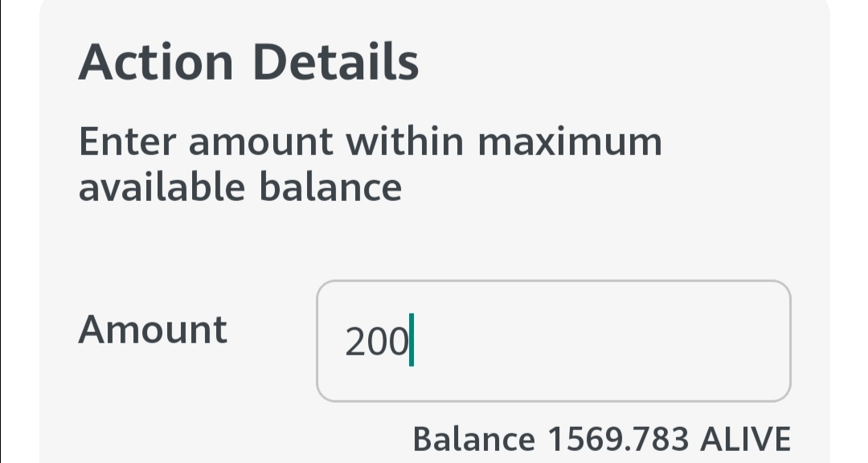Screen dimensions: 868x463
Task: Click the "Enter amount within maximum" instruction line
Action: [x=371, y=142]
